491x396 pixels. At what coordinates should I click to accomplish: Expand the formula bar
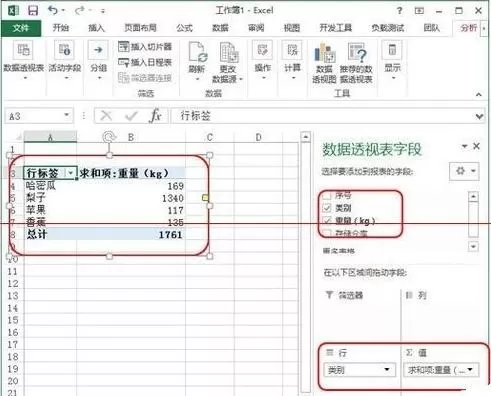pos(479,116)
